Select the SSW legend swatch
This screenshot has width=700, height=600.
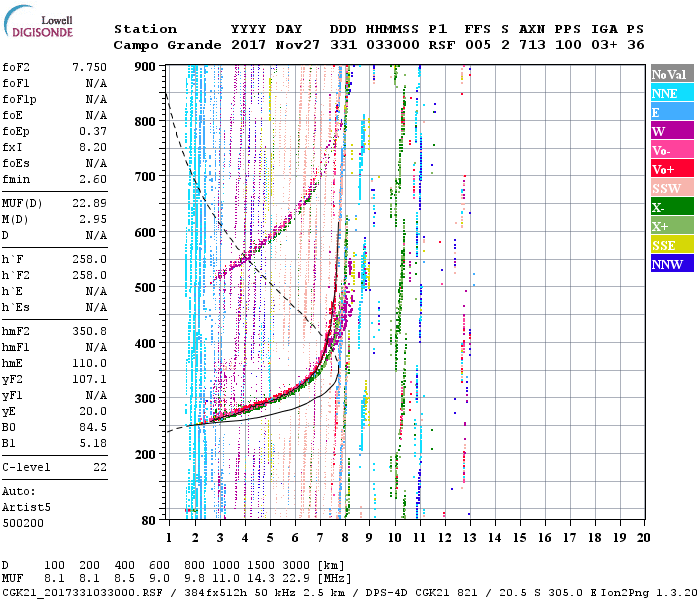point(670,189)
